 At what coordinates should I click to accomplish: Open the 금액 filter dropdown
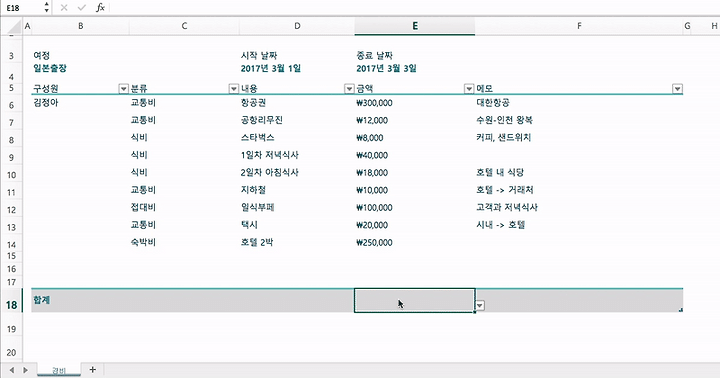click(x=469, y=89)
